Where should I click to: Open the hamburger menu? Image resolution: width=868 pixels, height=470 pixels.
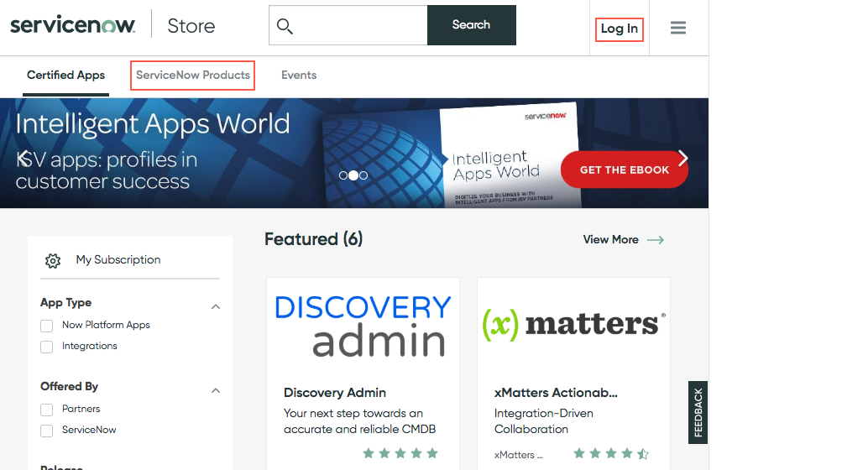(x=678, y=28)
